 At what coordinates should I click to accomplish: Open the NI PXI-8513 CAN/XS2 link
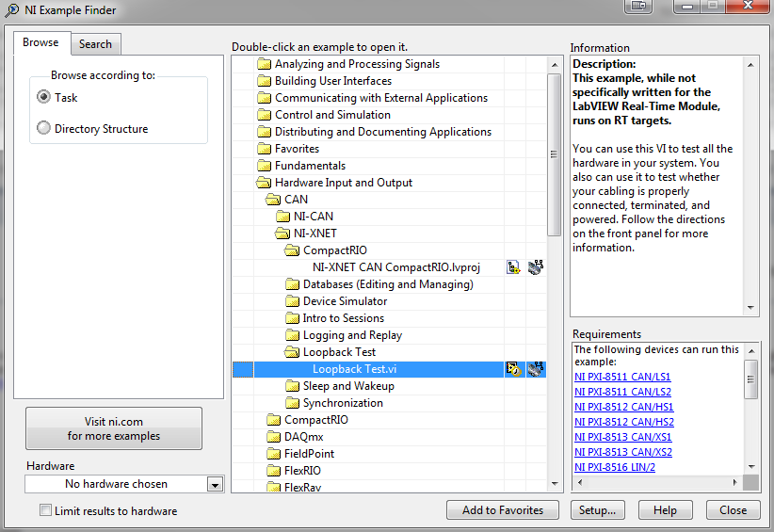[x=623, y=452]
